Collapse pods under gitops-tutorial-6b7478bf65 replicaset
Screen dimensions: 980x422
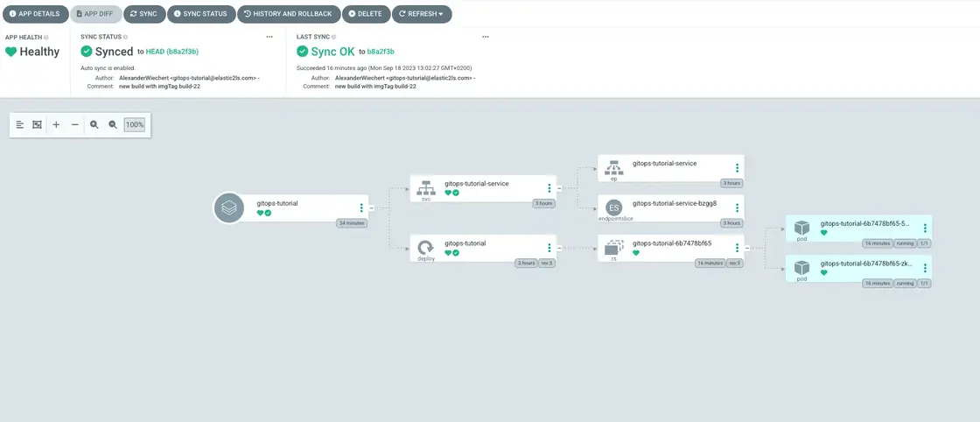click(747, 248)
